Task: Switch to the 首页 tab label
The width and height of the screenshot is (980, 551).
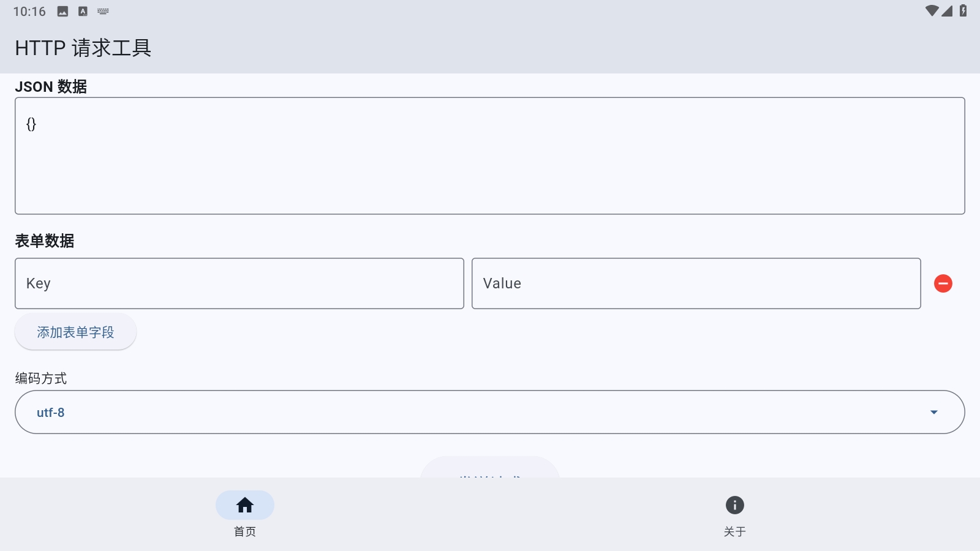Action: point(245,531)
